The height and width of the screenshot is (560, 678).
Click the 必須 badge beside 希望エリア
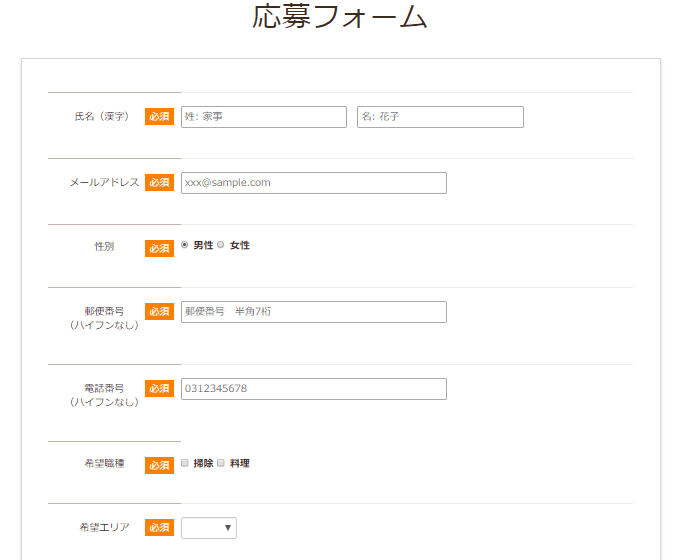159,528
